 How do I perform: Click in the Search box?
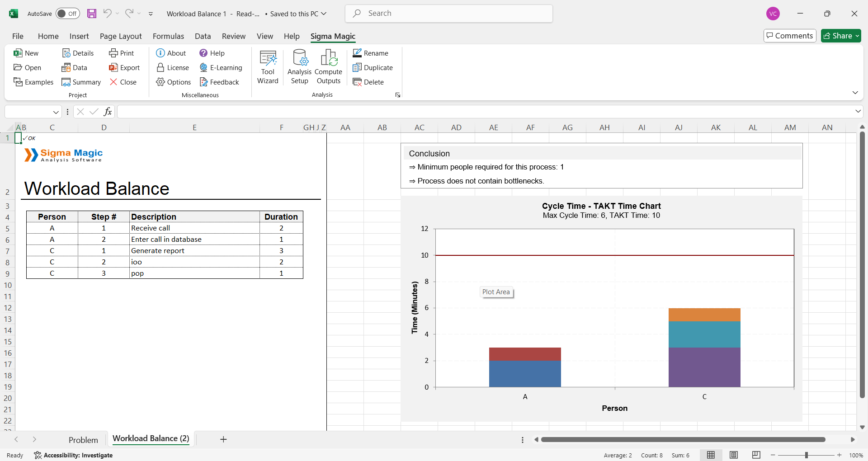coord(452,14)
